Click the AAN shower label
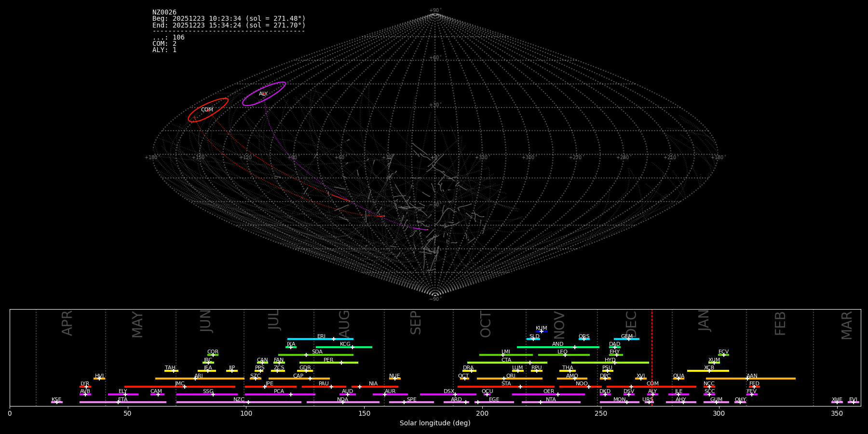The image size is (868, 434). [752, 376]
